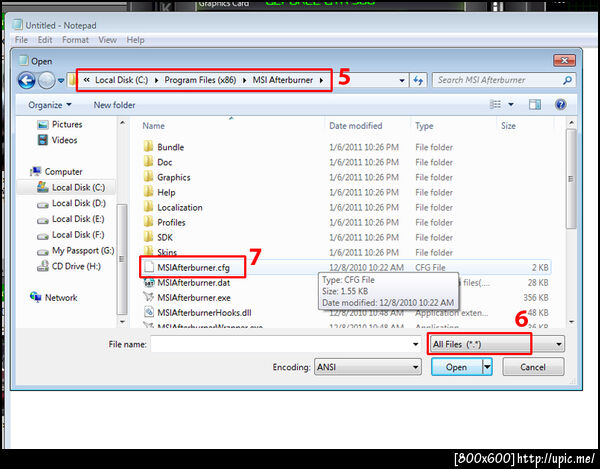
Task: Sort by the Name column header
Action: (153, 125)
